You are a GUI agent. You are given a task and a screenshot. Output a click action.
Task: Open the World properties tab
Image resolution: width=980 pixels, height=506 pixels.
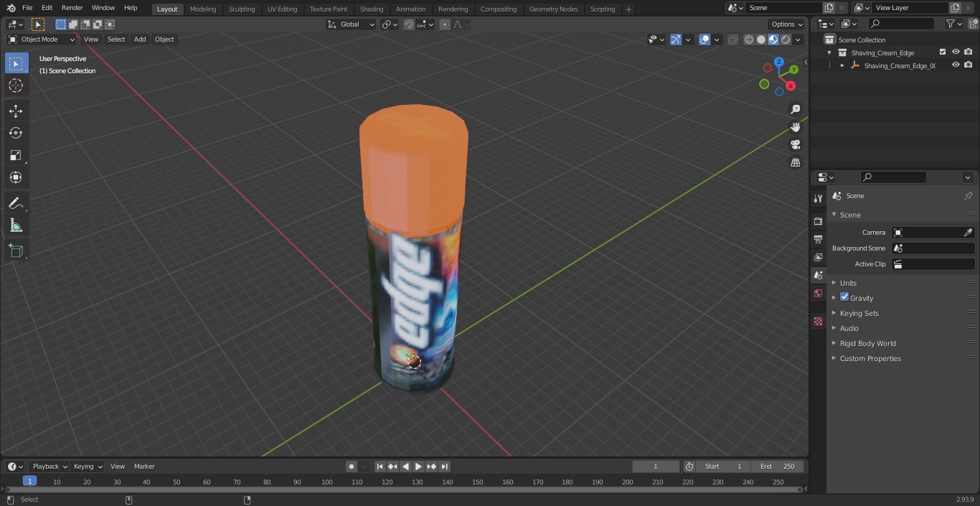(x=818, y=294)
